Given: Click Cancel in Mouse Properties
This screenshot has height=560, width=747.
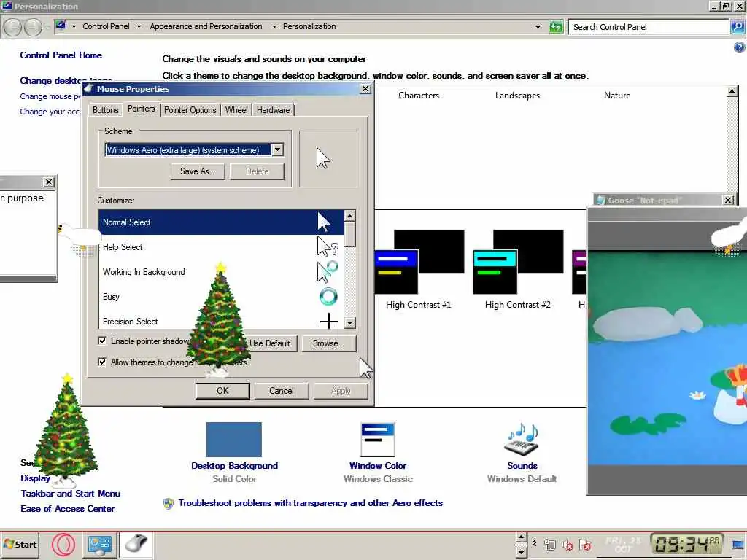Looking at the screenshot, I should [x=281, y=391].
